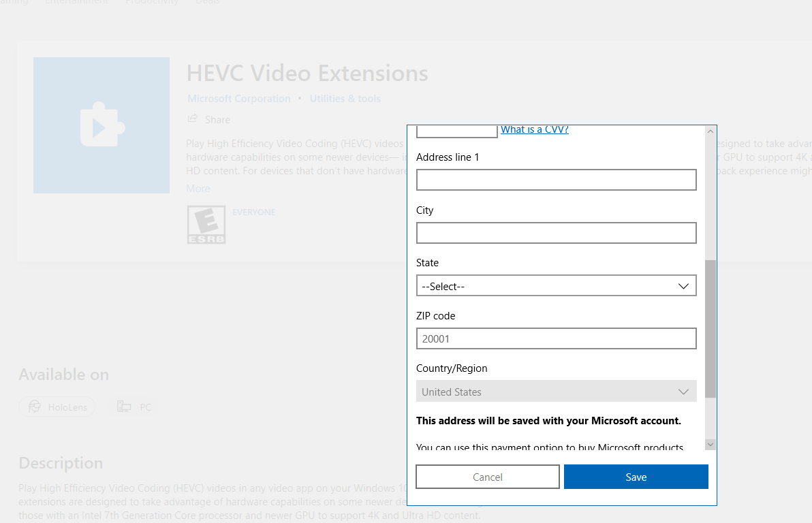Click the dialog scrollbar up arrow

710,131
